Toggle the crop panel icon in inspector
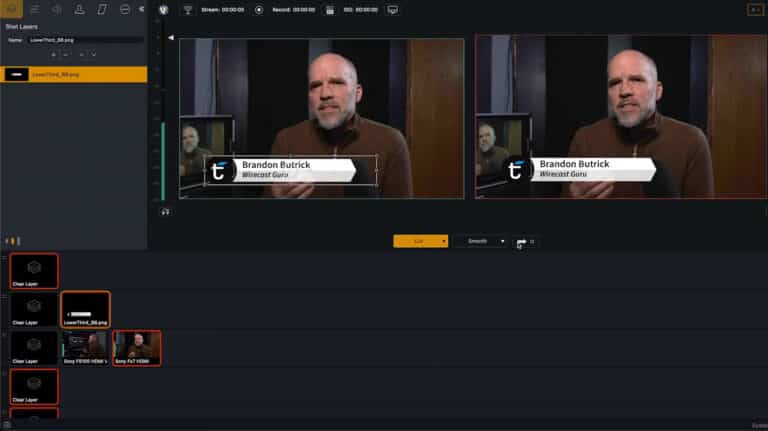Image resolution: width=768 pixels, height=431 pixels. pyautogui.click(x=102, y=9)
